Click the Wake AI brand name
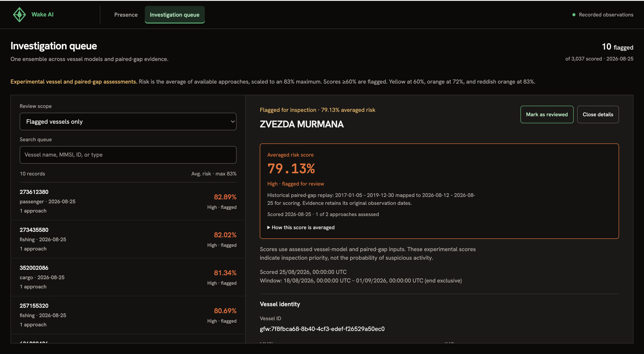644x354 pixels. click(42, 14)
